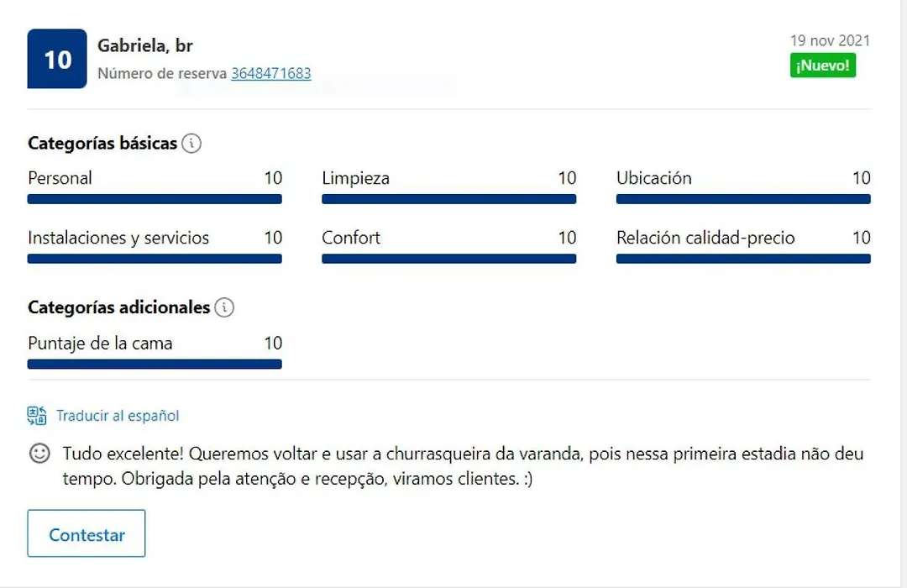Click the review text starting Tudo excelente
Image resolution: width=907 pixels, height=588 pixels.
pyautogui.click(x=463, y=466)
